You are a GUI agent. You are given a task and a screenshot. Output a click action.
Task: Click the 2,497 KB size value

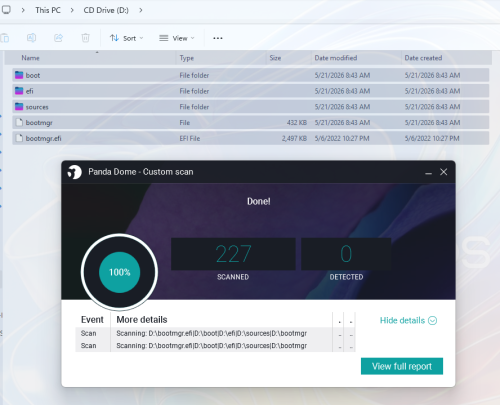[294, 138]
